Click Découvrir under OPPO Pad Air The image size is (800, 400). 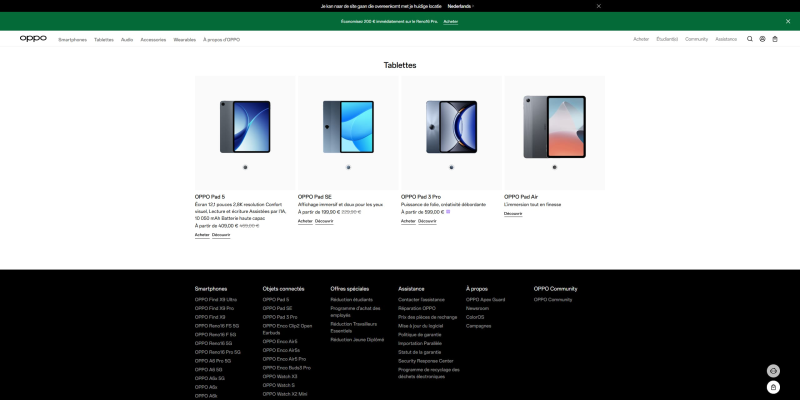[513, 213]
